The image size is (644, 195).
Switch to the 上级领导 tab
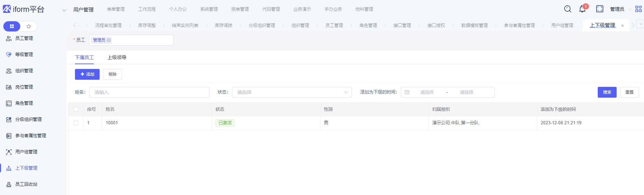[x=117, y=57]
